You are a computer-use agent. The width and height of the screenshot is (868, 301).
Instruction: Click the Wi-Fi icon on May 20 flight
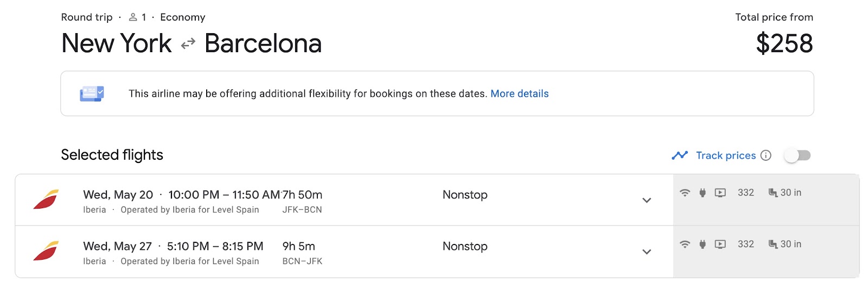click(x=685, y=193)
